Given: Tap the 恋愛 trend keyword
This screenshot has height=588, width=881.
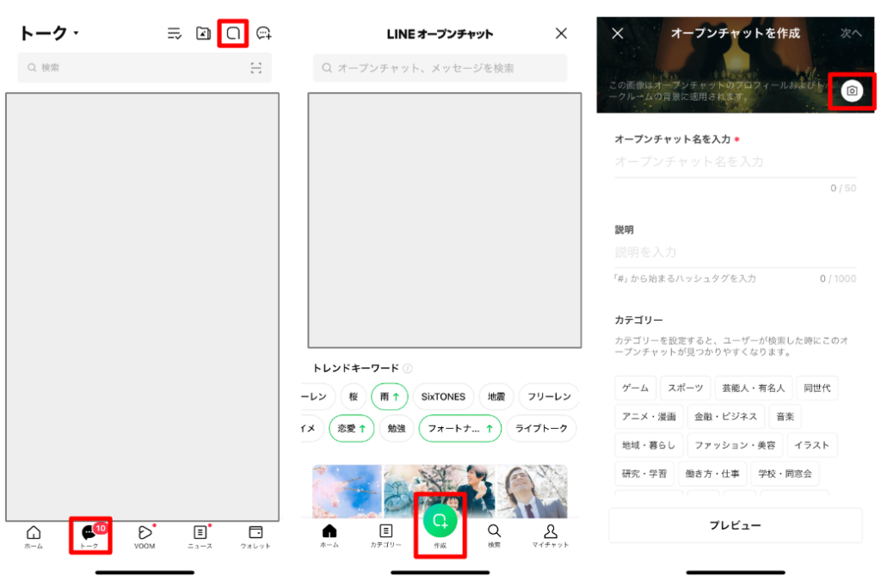Looking at the screenshot, I should coord(352,428).
